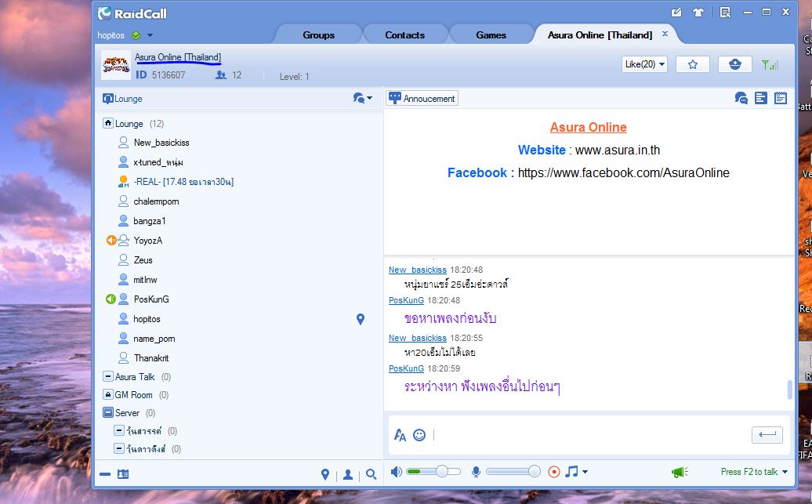The height and width of the screenshot is (504, 812).
Task: Open the emoji smiley picker
Action: click(419, 435)
